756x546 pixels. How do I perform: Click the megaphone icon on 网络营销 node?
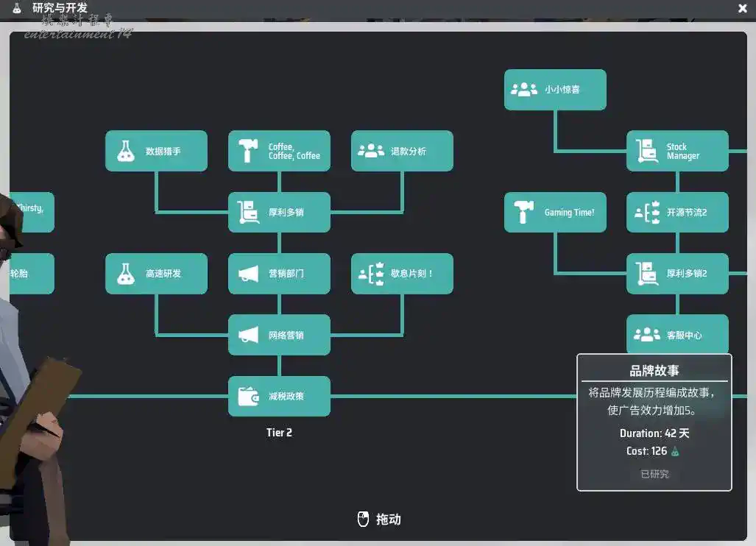pyautogui.click(x=248, y=336)
